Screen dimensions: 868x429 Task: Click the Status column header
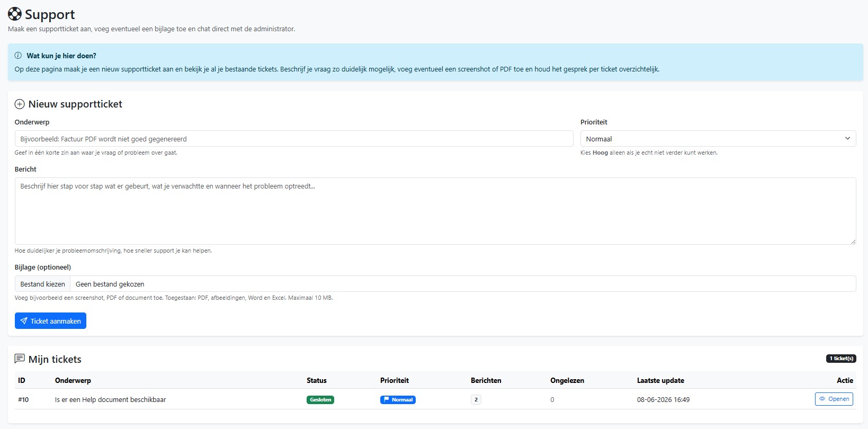tap(317, 380)
